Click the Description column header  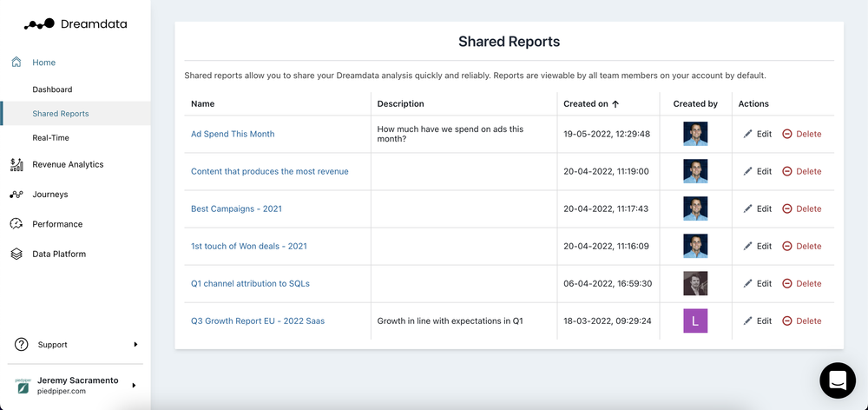coord(400,103)
